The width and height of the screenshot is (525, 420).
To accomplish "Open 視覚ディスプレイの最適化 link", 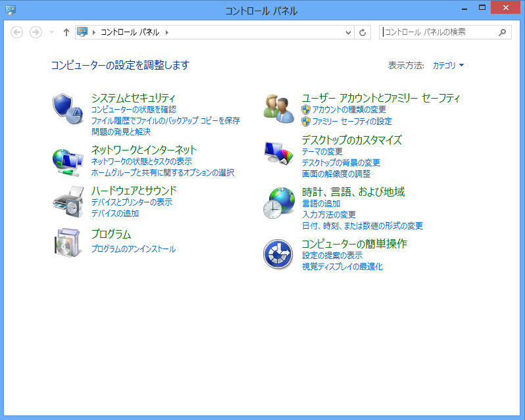I will coord(342,266).
